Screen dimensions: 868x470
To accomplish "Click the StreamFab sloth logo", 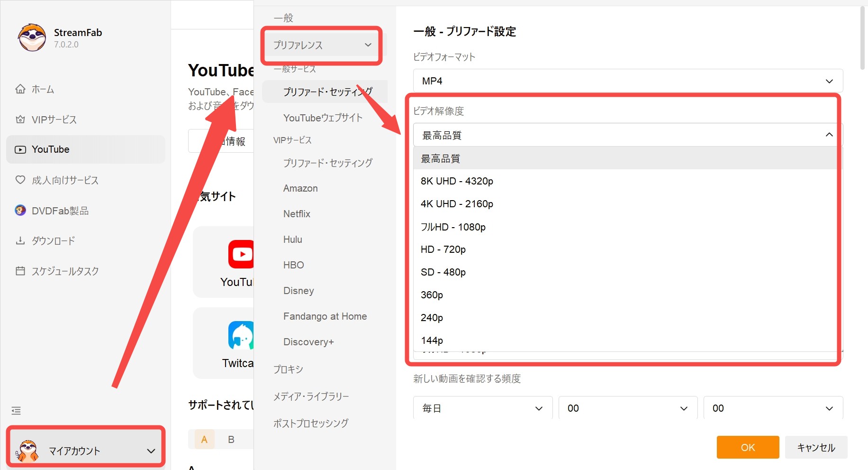I will point(32,37).
